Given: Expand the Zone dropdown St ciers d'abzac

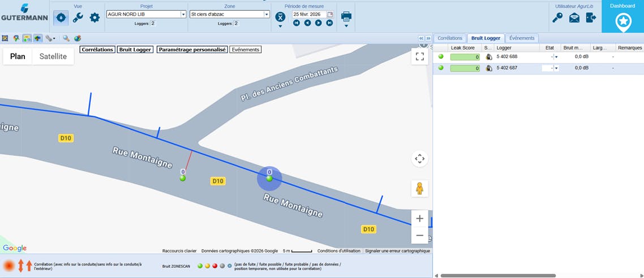Looking at the screenshot, I should click(267, 14).
